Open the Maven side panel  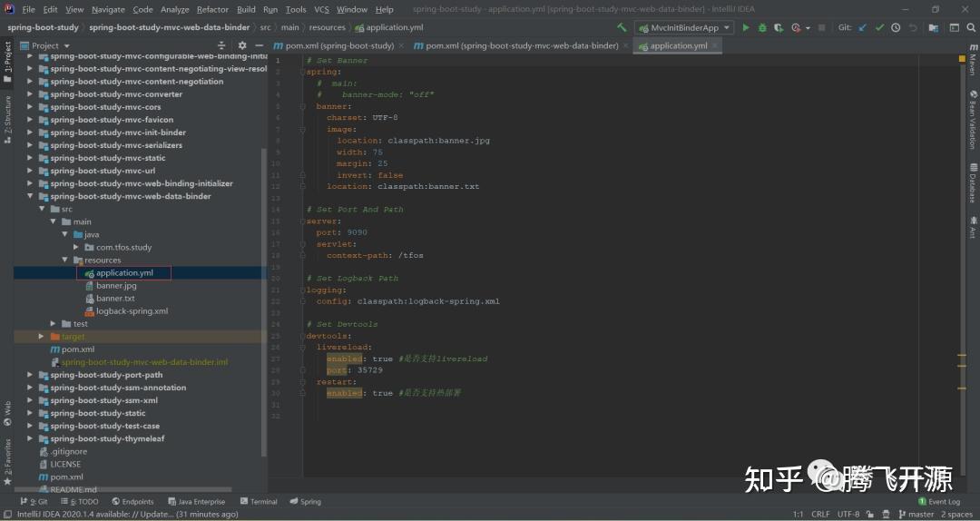tap(973, 60)
